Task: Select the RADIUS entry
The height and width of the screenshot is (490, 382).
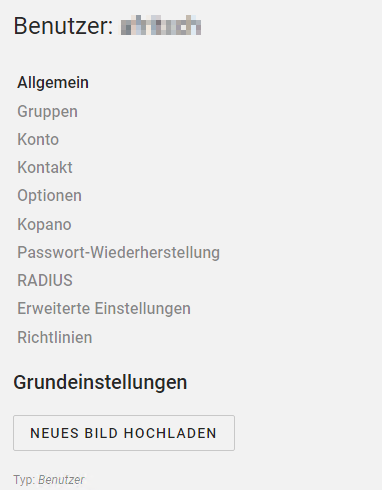Action: (x=45, y=280)
